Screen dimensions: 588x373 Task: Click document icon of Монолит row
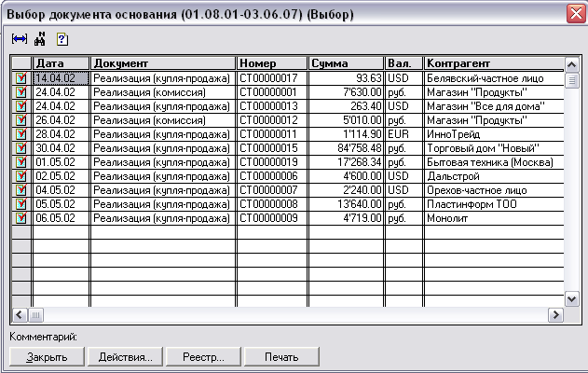(21, 217)
